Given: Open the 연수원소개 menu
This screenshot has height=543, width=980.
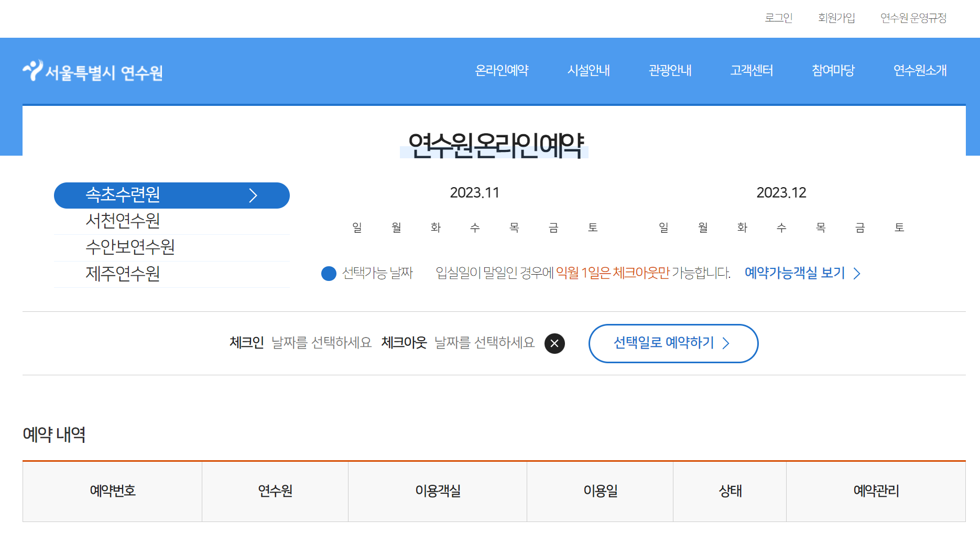Looking at the screenshot, I should click(919, 71).
